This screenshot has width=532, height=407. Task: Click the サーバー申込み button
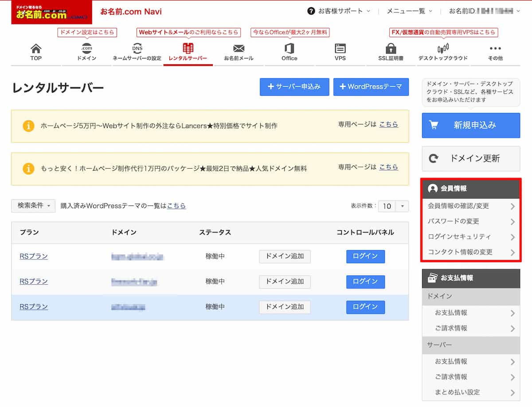[x=294, y=87]
